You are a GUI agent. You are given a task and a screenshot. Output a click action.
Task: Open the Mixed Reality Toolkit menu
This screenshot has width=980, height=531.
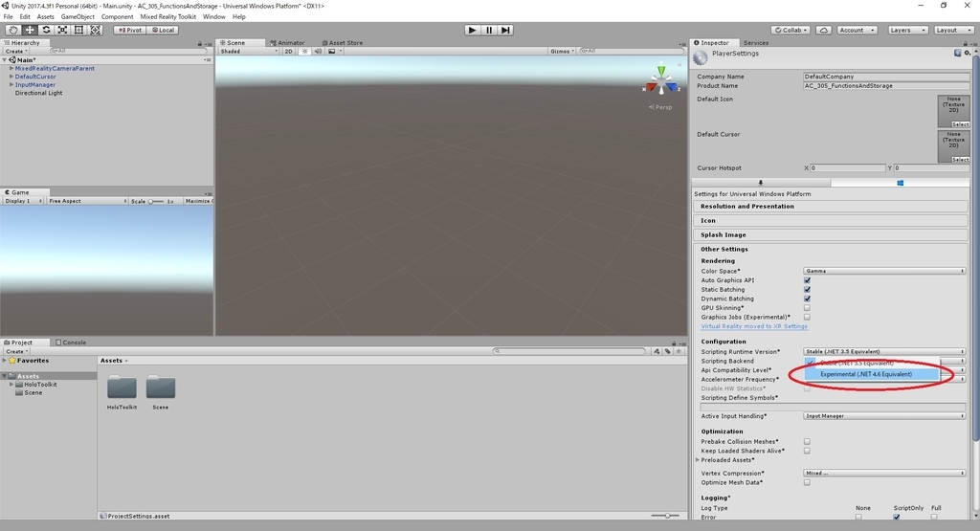point(167,17)
